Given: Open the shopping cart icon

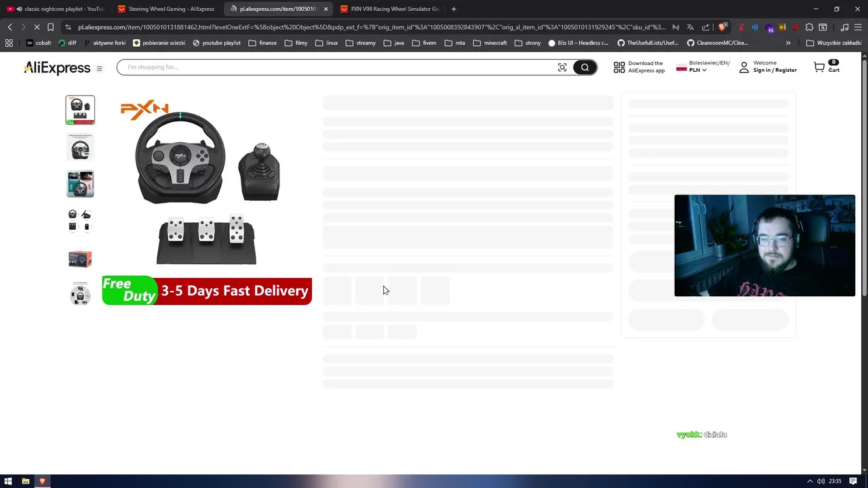Looking at the screenshot, I should pos(819,67).
